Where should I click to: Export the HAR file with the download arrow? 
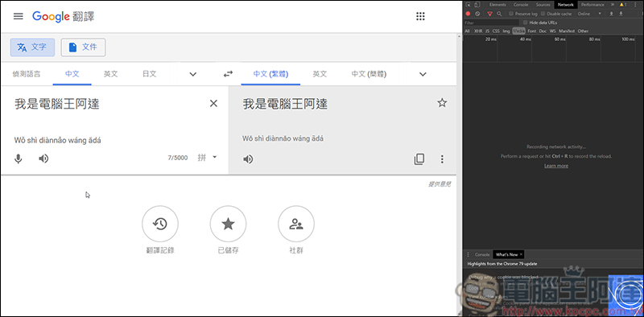coord(621,14)
